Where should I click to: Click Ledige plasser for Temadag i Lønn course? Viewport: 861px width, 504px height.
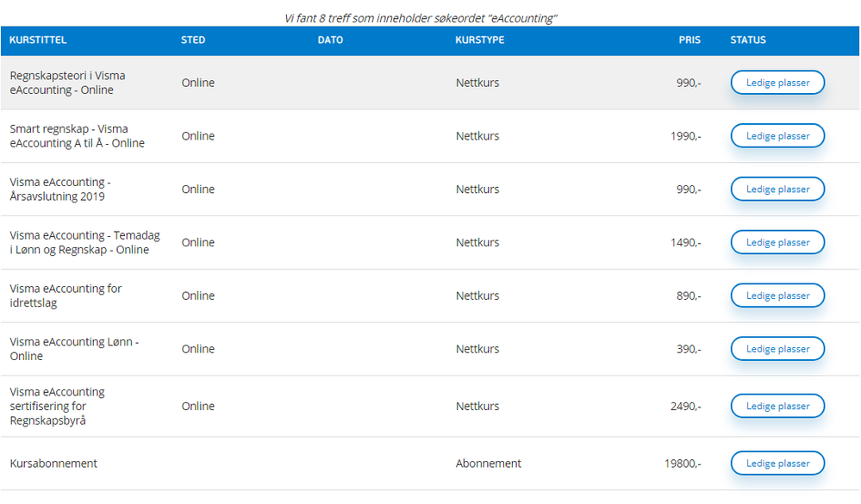[x=777, y=242]
